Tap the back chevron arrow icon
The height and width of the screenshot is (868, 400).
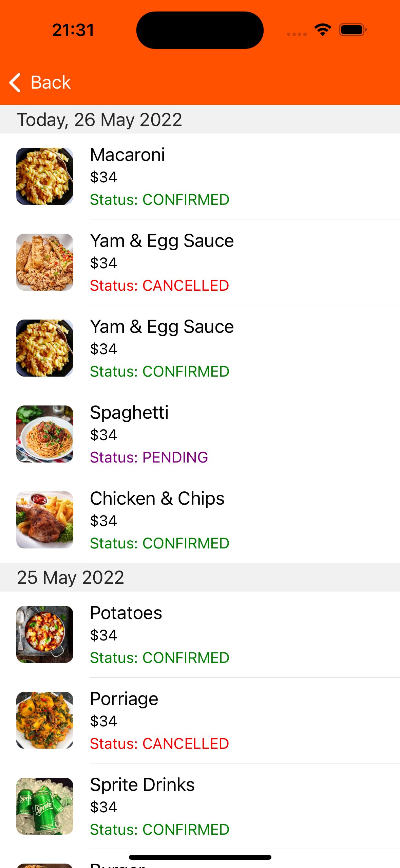(x=15, y=83)
